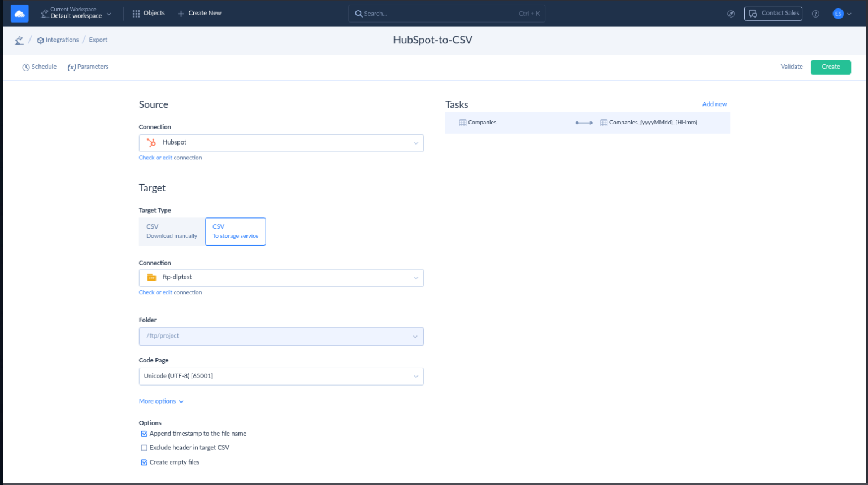Click the breadcrumb home lamp icon

pos(19,40)
